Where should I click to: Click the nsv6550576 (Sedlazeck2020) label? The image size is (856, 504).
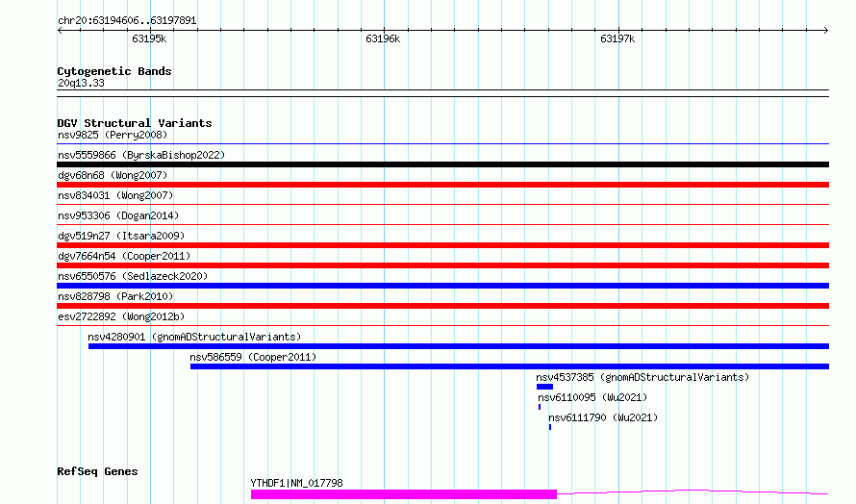click(x=133, y=276)
